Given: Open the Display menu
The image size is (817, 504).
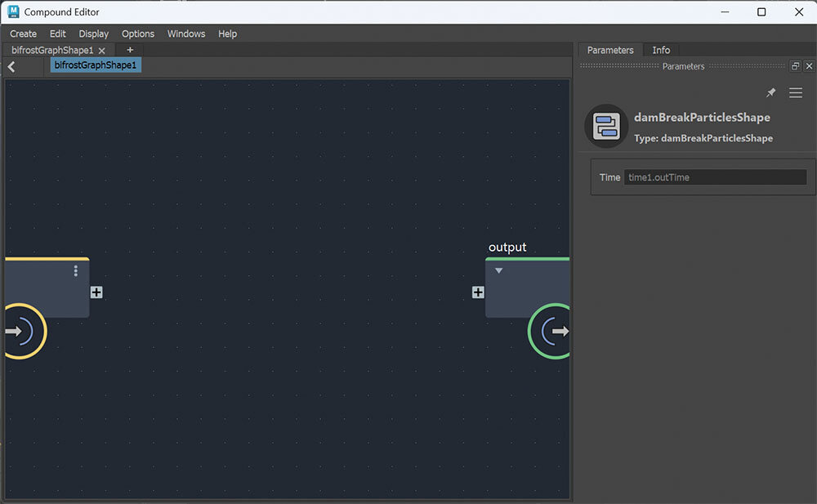Looking at the screenshot, I should click(x=94, y=33).
